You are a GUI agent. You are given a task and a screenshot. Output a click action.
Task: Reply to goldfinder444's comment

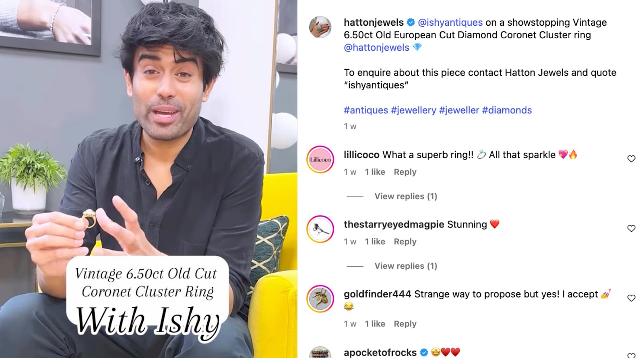[x=405, y=324]
